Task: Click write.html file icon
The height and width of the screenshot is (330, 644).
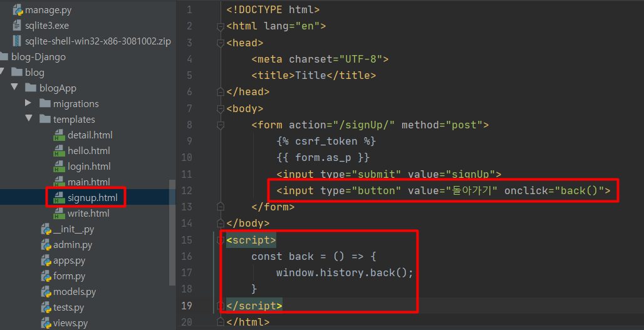Action: [x=59, y=213]
